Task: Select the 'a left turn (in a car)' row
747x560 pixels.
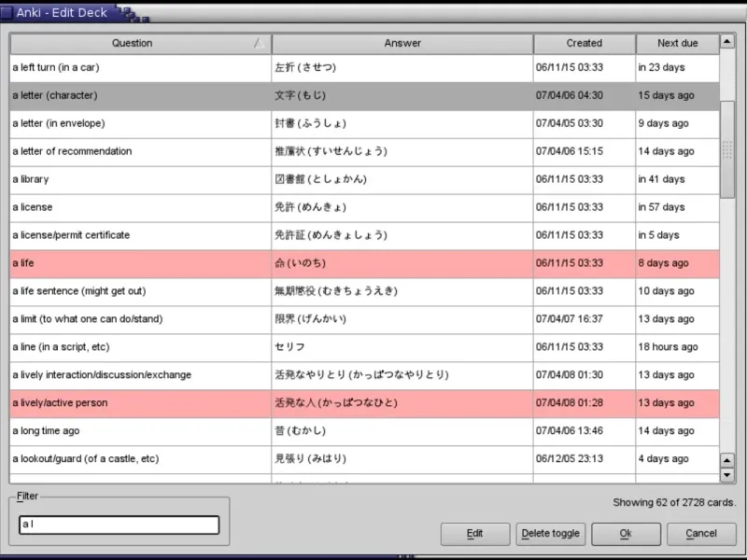Action: (x=364, y=67)
